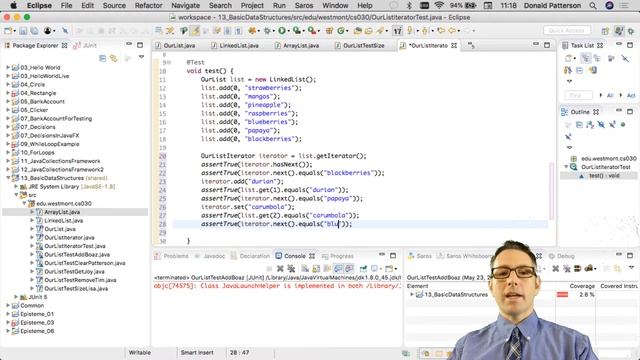Image resolution: width=640 pixels, height=360 pixels.
Task: Click the Run External Tools icon
Action: click(311, 31)
